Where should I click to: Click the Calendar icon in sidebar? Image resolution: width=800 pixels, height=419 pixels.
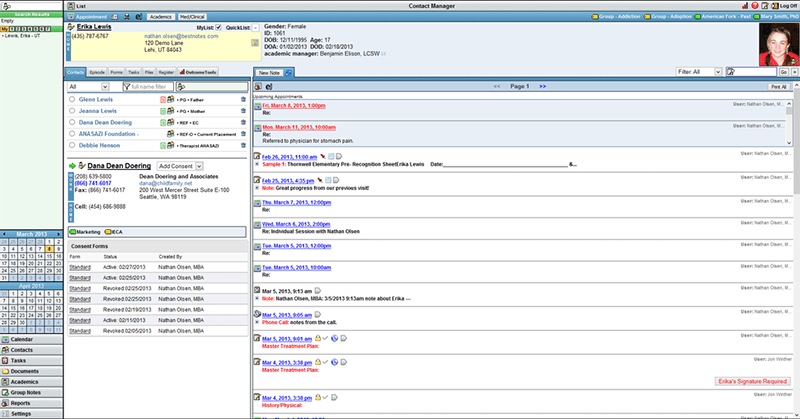[6, 338]
